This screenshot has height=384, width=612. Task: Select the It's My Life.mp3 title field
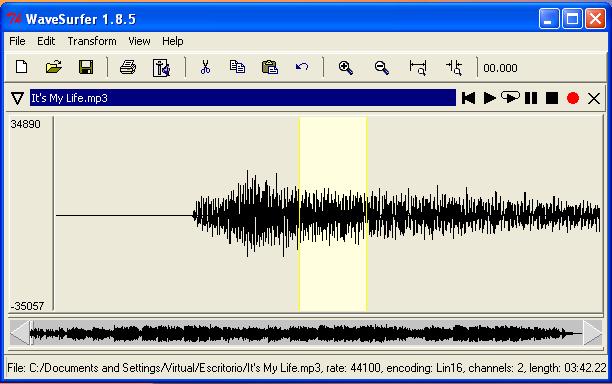tap(243, 98)
